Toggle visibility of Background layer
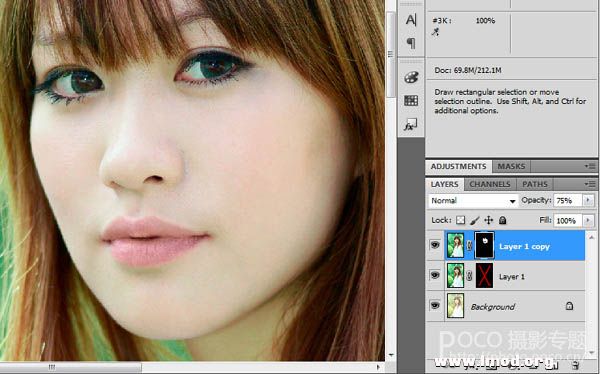 click(x=435, y=305)
